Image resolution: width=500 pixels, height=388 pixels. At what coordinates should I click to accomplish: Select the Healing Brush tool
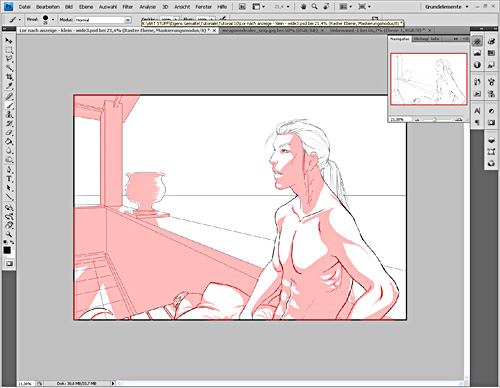pos(9,97)
